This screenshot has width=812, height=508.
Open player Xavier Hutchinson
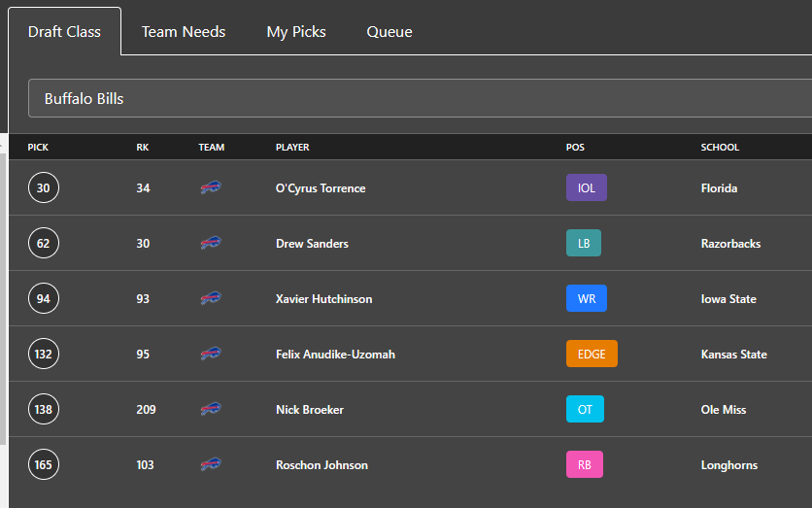[x=323, y=299]
